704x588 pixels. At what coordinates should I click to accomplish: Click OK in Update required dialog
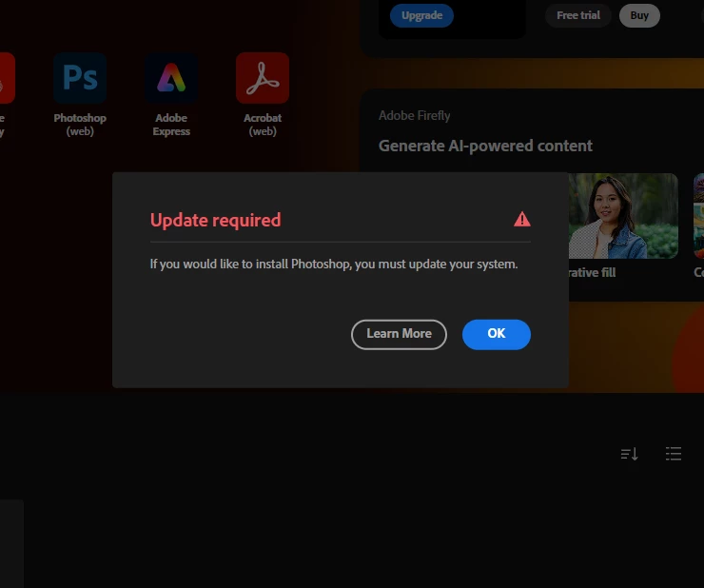[x=496, y=334]
